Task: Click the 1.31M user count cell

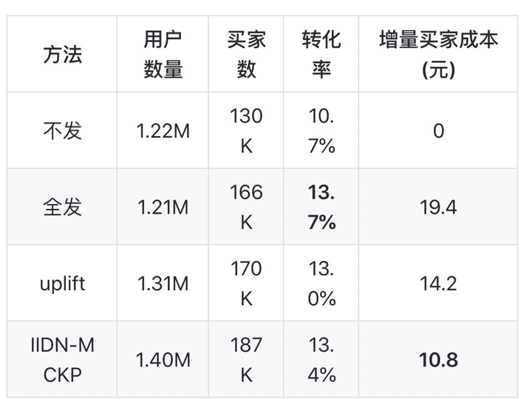Action: click(163, 283)
